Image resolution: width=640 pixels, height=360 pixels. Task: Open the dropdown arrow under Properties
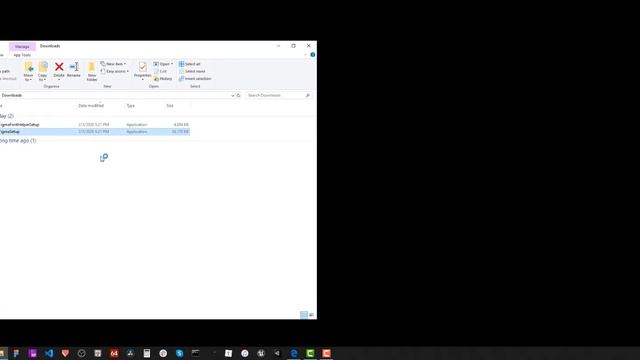click(142, 80)
